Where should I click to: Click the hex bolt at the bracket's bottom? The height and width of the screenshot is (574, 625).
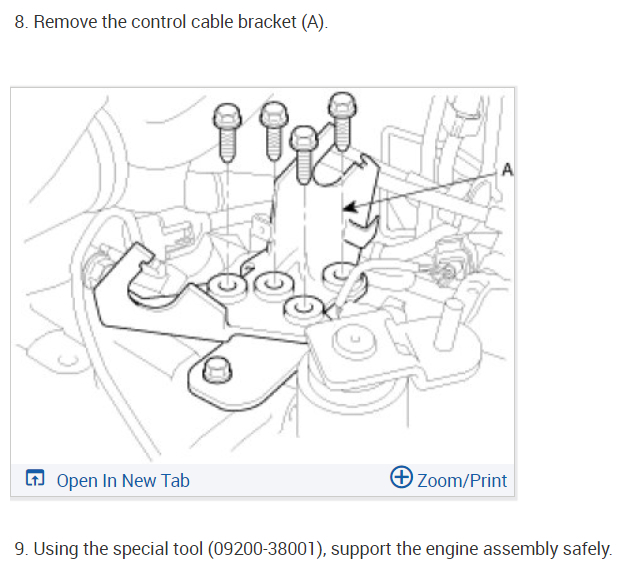click(217, 369)
